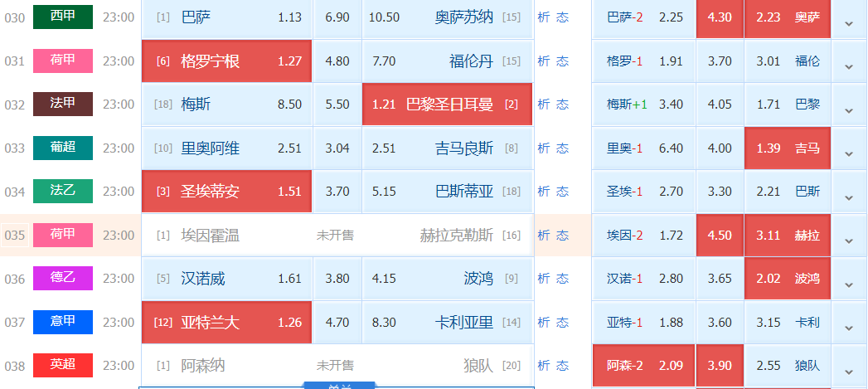This screenshot has height=389, width=868.
Task: Select handicap draw 4.05 in row 032
Action: (720, 105)
